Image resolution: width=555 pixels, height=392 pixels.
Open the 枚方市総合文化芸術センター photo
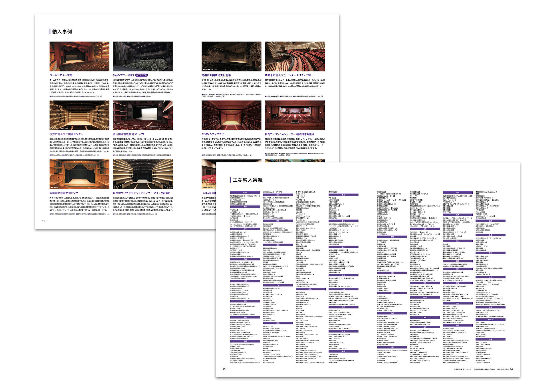click(x=79, y=115)
